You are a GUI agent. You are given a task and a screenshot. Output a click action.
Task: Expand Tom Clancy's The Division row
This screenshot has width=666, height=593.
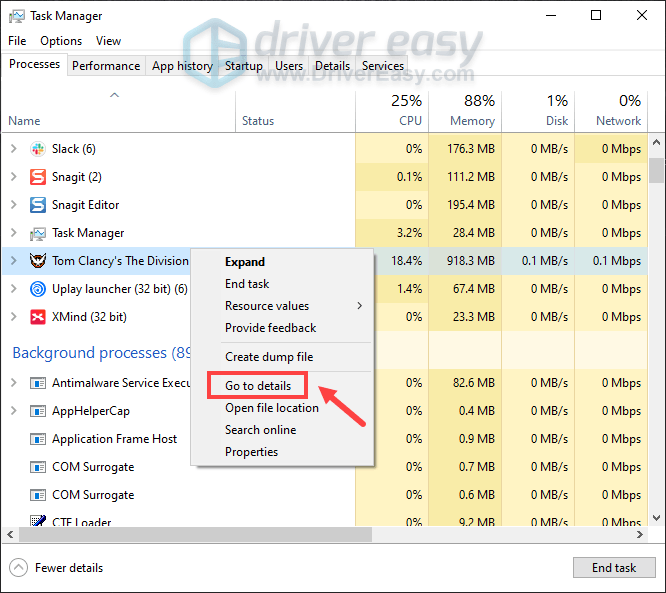click(x=14, y=260)
